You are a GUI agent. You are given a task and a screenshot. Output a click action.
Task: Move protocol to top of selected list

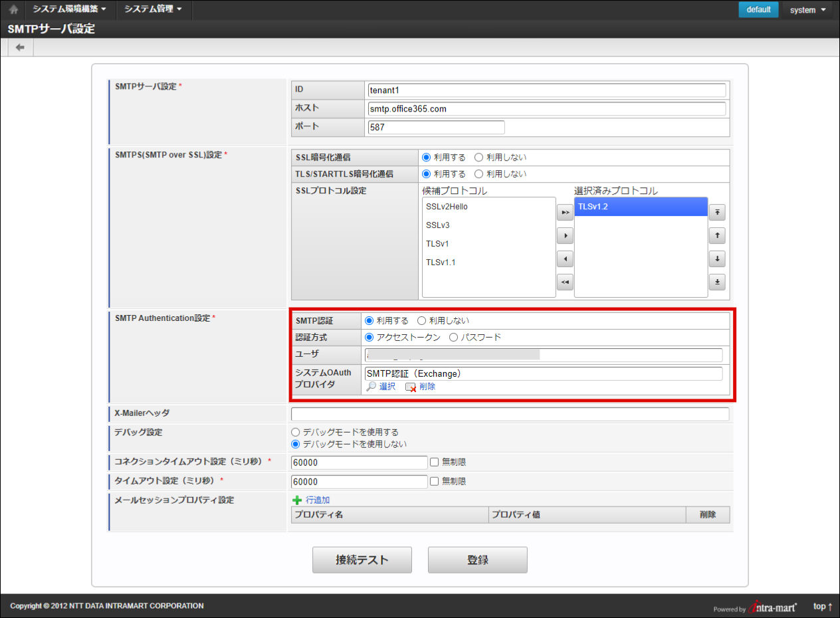[x=716, y=213]
